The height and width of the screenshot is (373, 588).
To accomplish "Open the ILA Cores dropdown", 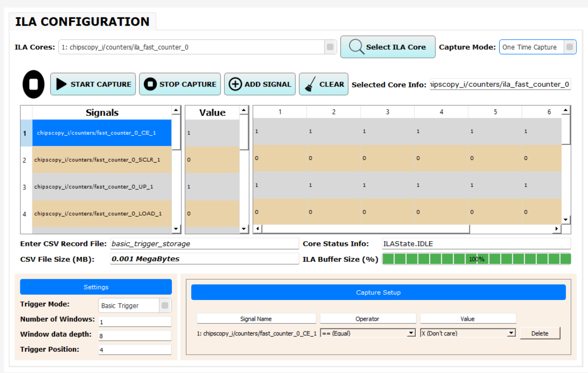I will point(330,47).
